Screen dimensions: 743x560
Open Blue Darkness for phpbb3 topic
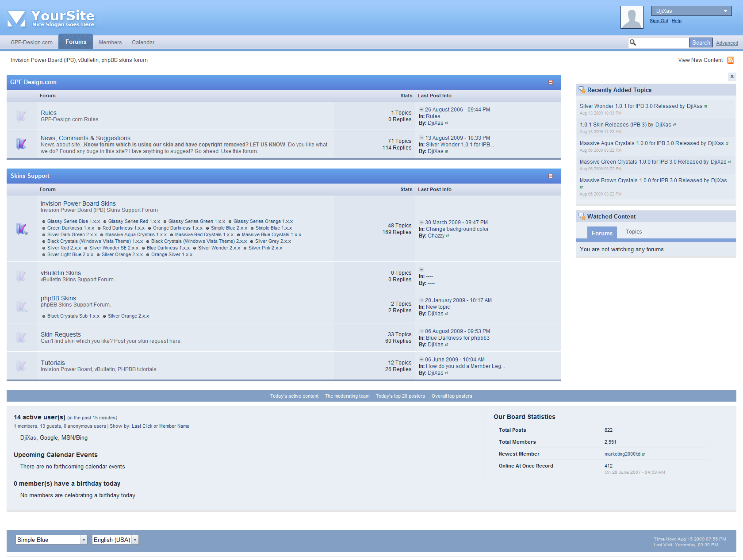click(458, 338)
